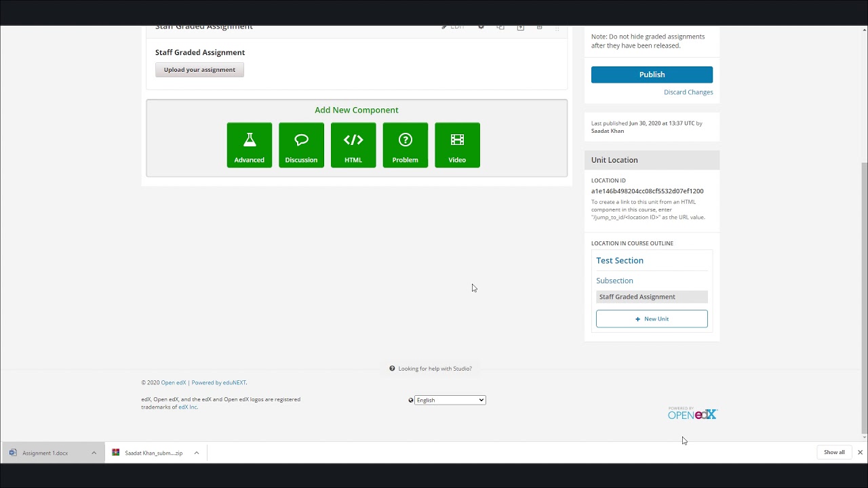
Task: Create a New Unit
Action: pyautogui.click(x=652, y=319)
